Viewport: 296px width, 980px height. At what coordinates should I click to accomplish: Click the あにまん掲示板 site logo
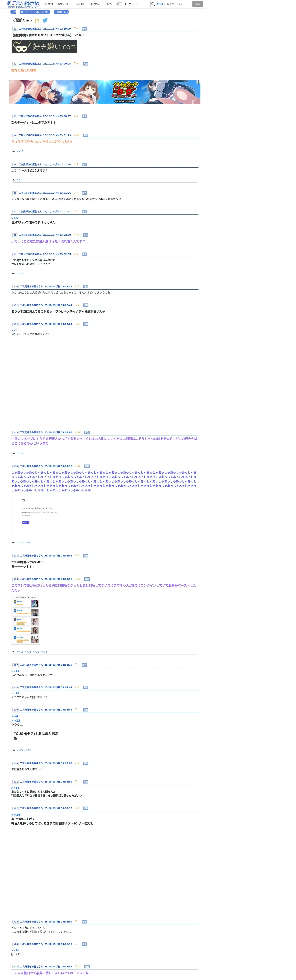[23, 4]
